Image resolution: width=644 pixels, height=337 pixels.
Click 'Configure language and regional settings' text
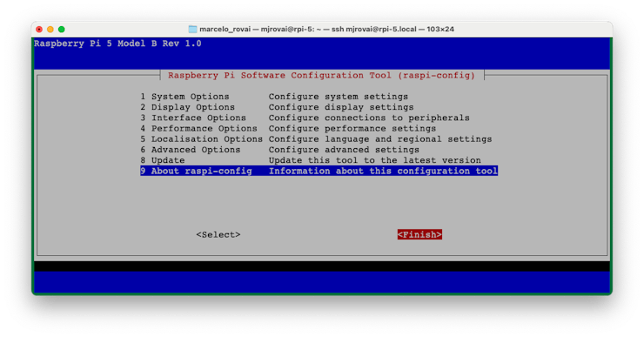pyautogui.click(x=380, y=139)
